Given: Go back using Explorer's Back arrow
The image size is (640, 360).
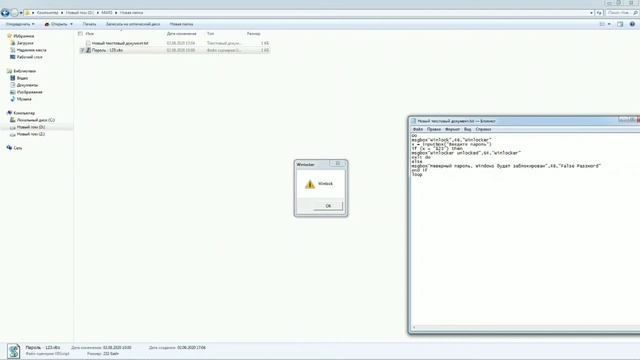Looking at the screenshot, I should (5, 13).
